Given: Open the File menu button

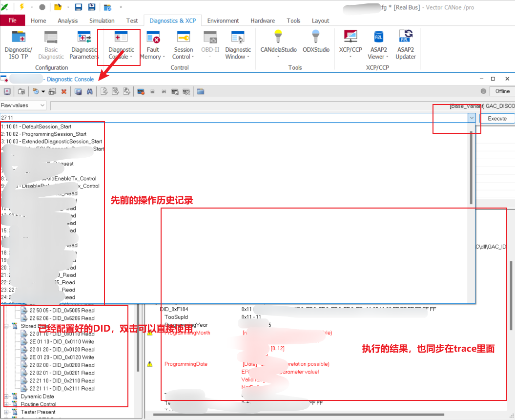Looking at the screenshot, I should 13,21.
